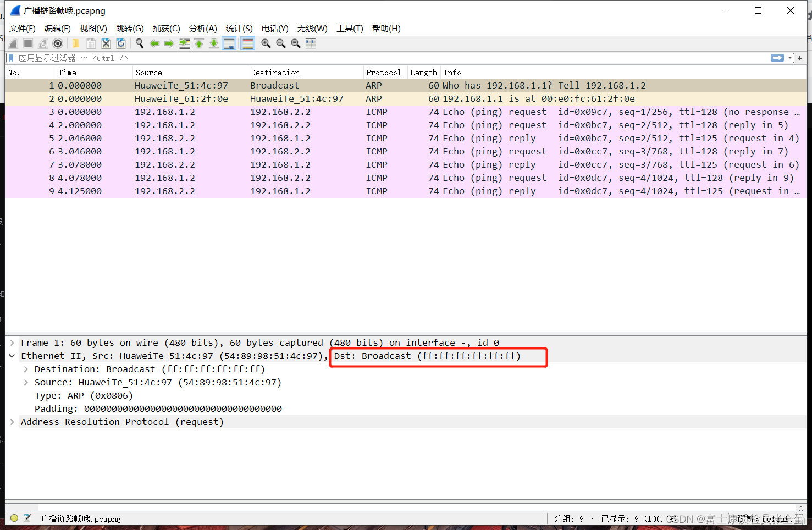
Task: Click the Protocol column header
Action: (383, 73)
